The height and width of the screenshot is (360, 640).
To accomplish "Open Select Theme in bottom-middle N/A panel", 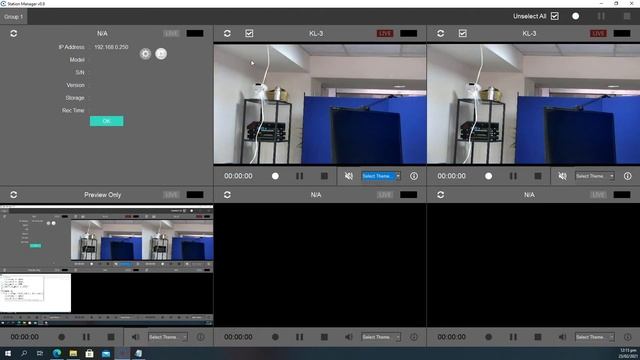I will 381,337.
